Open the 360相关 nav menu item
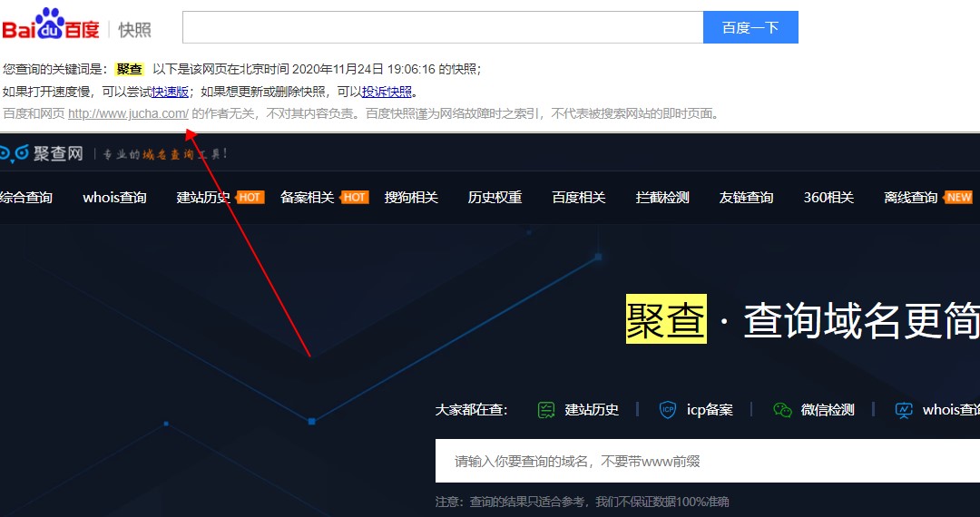 click(828, 198)
